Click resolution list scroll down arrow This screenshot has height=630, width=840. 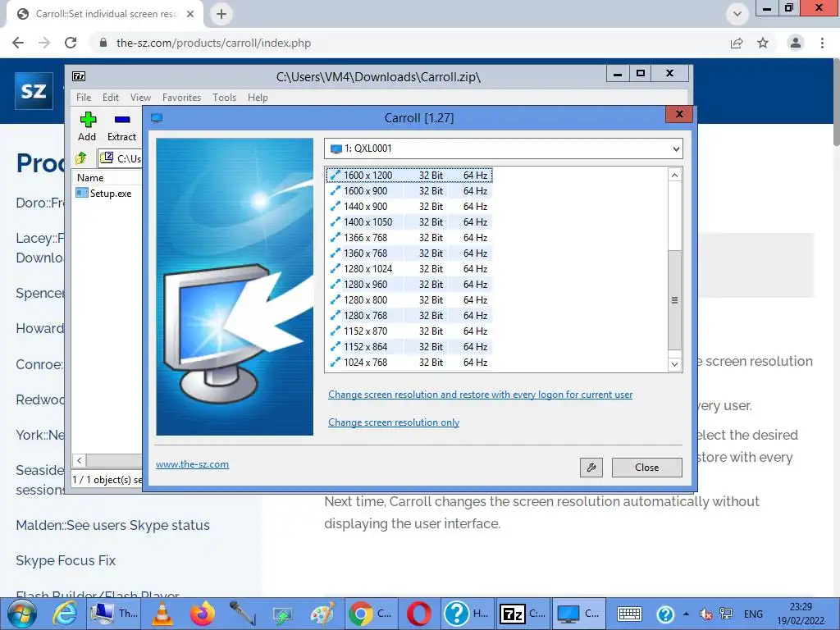[x=674, y=364]
